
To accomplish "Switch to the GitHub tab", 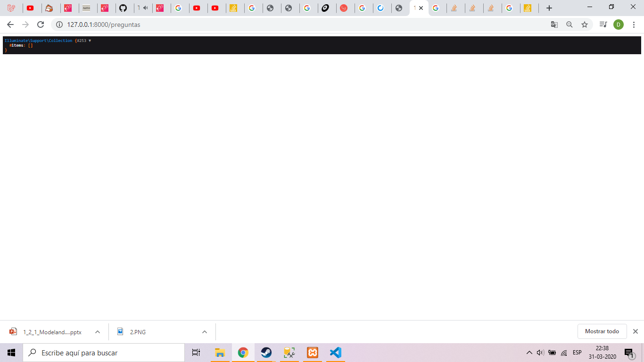I will (x=123, y=8).
